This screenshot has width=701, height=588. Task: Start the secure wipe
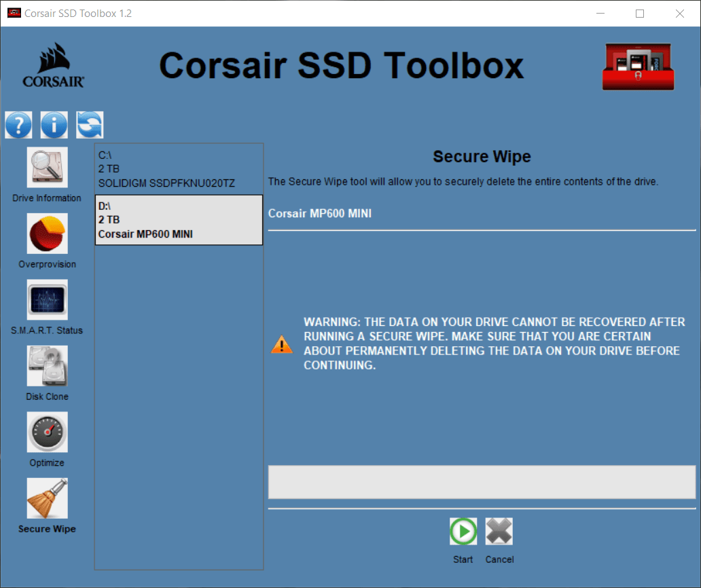pyautogui.click(x=463, y=532)
